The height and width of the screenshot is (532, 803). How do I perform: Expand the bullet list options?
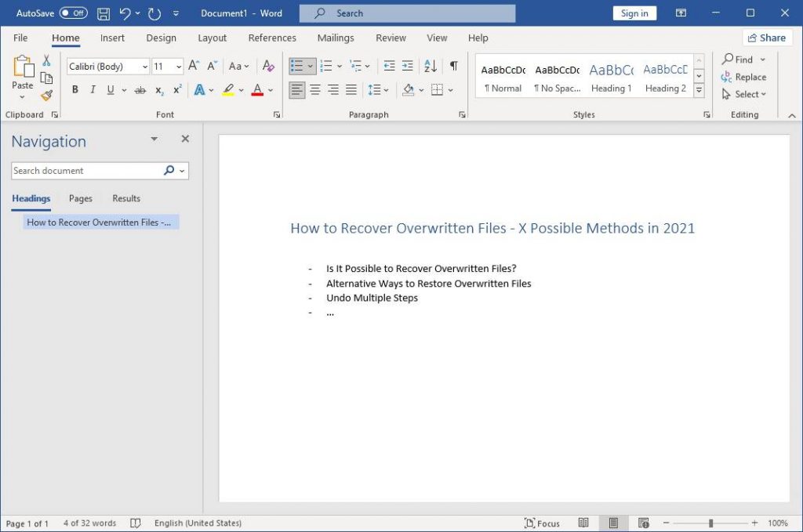click(x=308, y=66)
